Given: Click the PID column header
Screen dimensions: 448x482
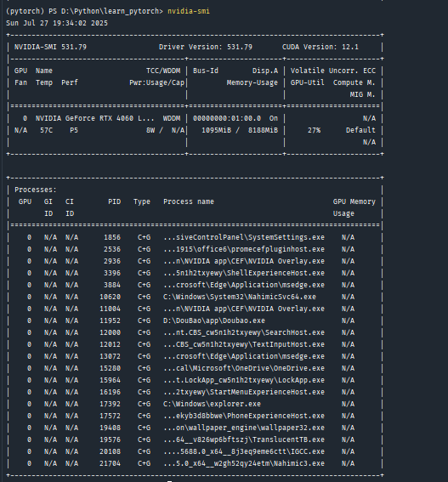Looking at the screenshot, I should tap(115, 202).
